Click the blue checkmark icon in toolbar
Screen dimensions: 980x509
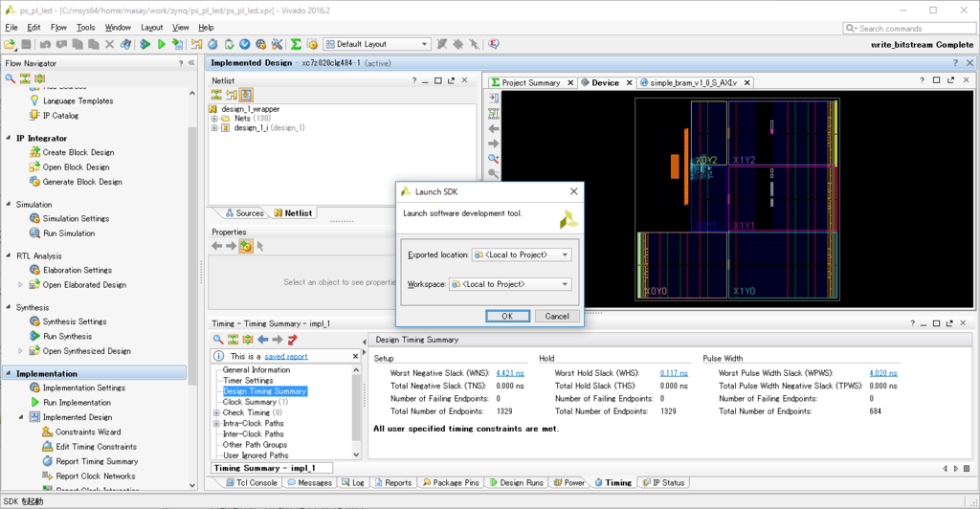click(x=245, y=44)
